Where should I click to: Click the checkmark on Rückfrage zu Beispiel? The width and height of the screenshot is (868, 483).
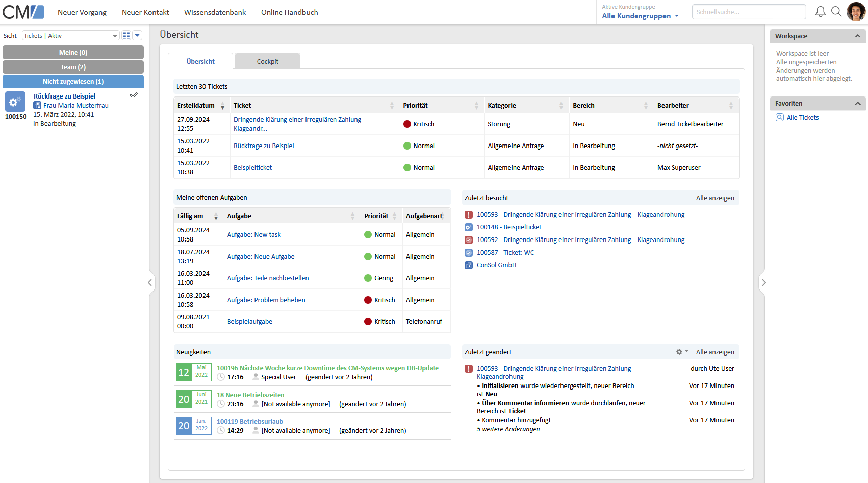[134, 95]
